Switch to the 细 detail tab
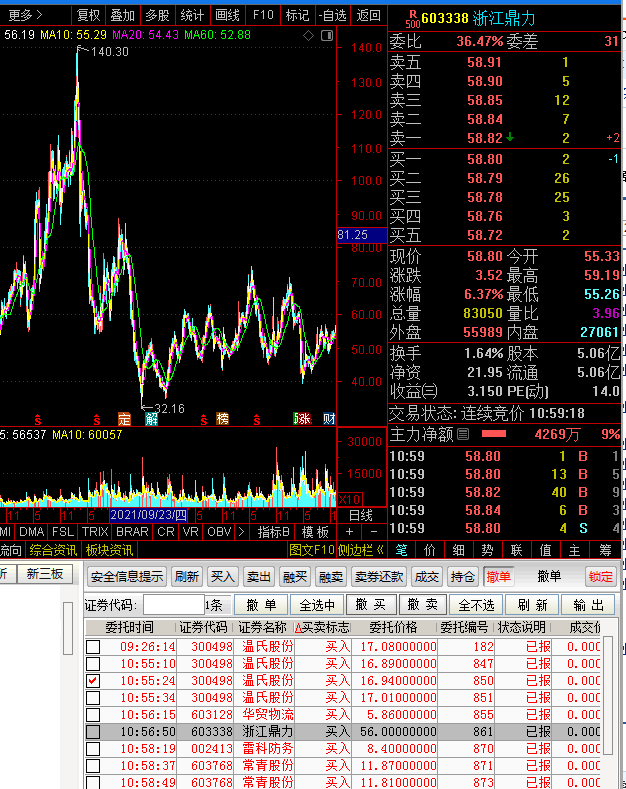 458,550
